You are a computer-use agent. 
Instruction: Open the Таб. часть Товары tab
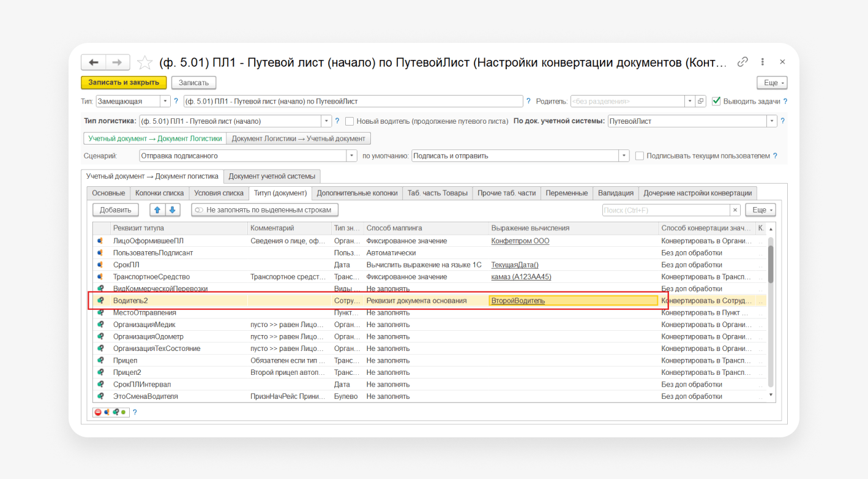click(438, 193)
